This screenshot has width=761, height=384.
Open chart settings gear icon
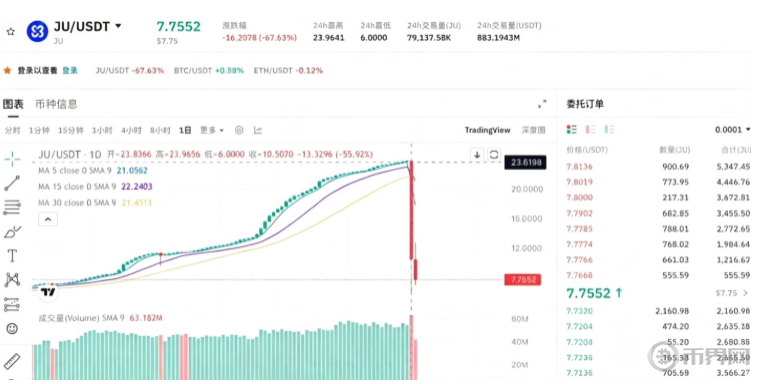click(x=239, y=130)
